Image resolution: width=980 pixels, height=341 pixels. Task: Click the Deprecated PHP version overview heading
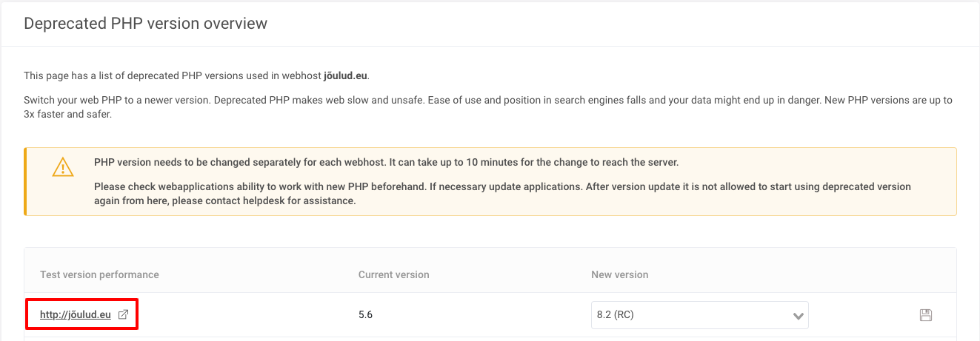click(x=145, y=24)
